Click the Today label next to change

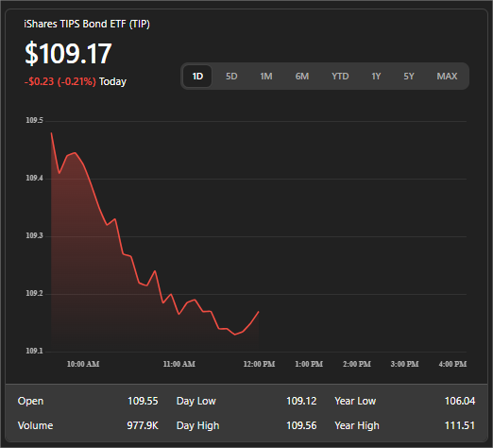click(112, 81)
